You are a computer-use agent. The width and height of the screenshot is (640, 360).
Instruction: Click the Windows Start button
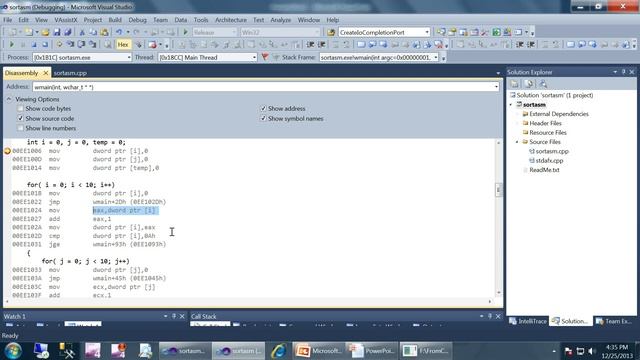[x=13, y=351]
